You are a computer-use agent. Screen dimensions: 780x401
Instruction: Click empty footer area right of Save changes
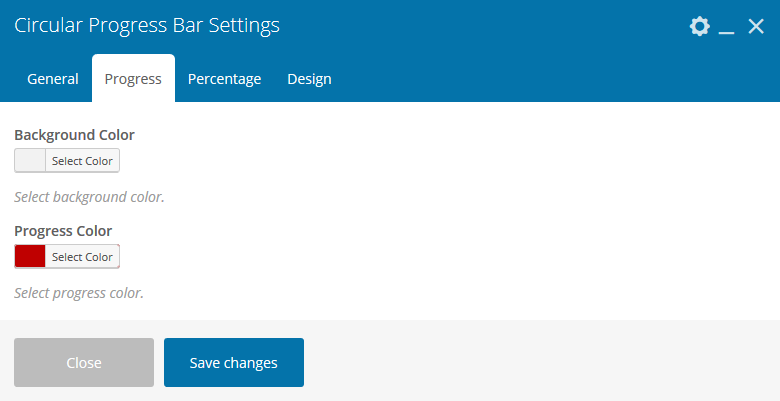tap(540, 362)
